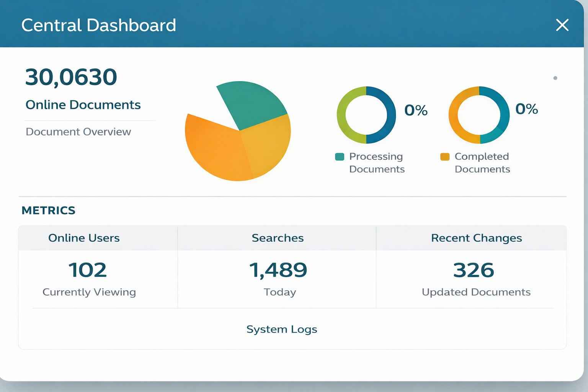Select the Recent Changes column header
The image size is (588, 392).
pos(476,238)
